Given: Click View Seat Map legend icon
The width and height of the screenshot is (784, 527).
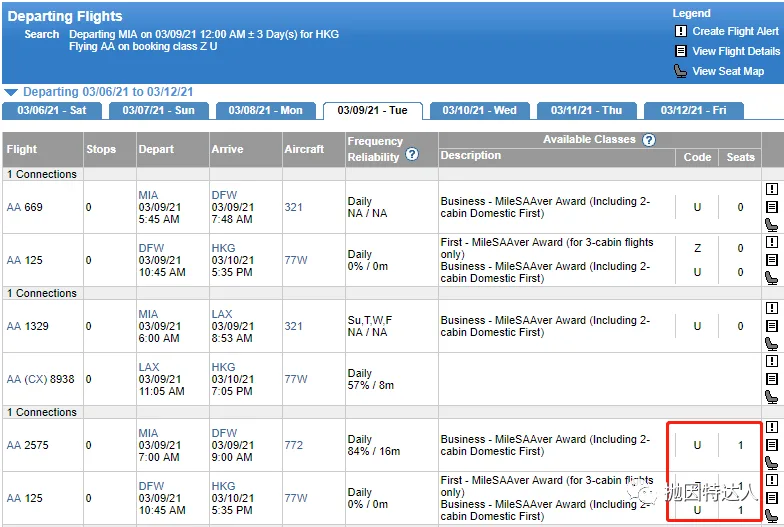Looking at the screenshot, I should [680, 71].
